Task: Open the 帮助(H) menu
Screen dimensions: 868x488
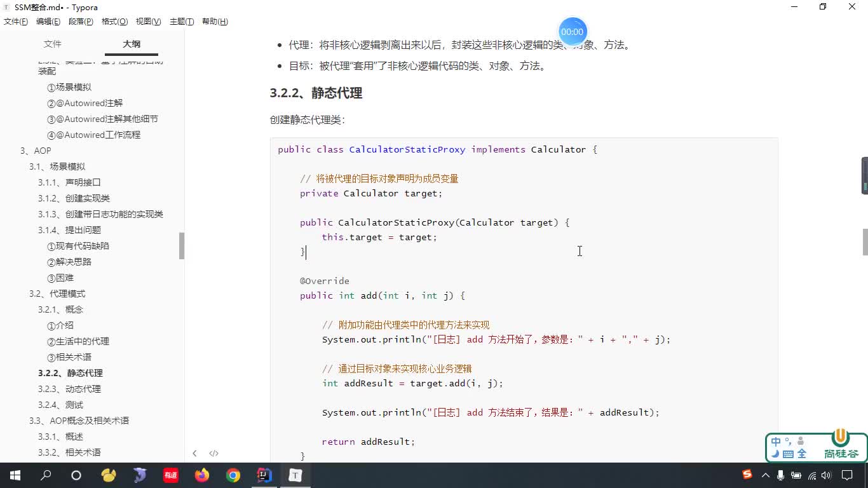Action: tap(215, 22)
